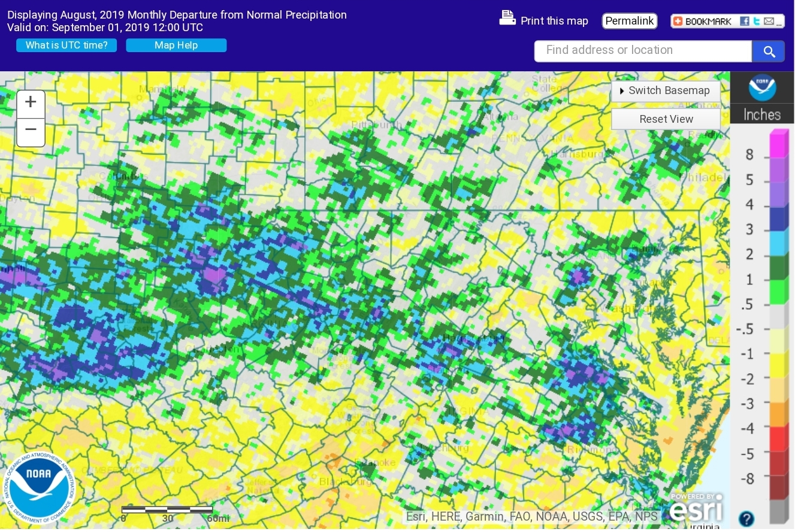Open 'What is UTC time?' link
The width and height of the screenshot is (795, 532).
click(66, 46)
